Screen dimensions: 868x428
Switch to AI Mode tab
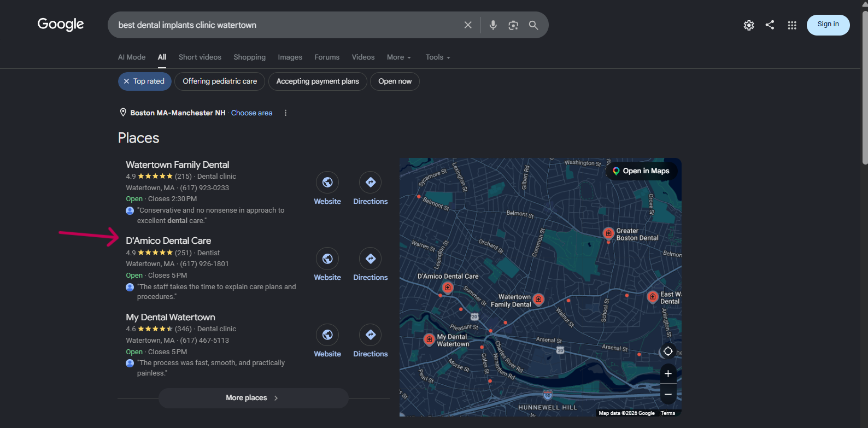click(132, 57)
